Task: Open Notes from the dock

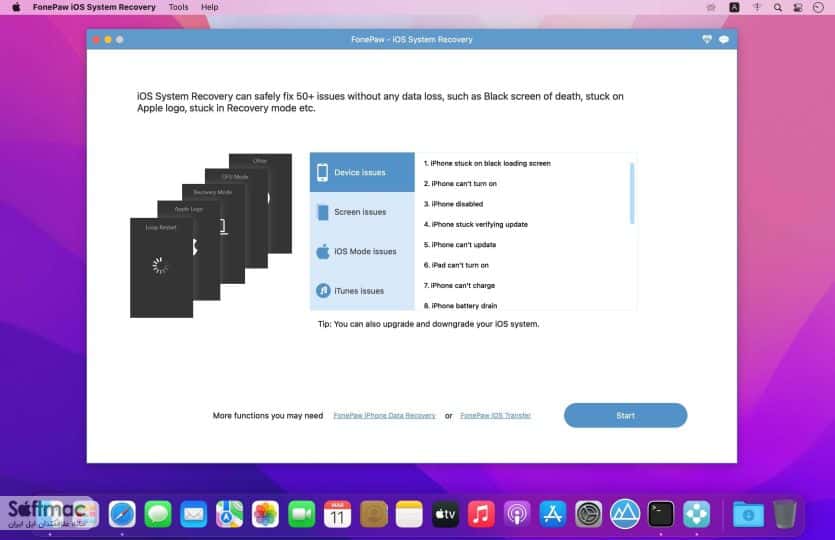Action: coord(409,514)
